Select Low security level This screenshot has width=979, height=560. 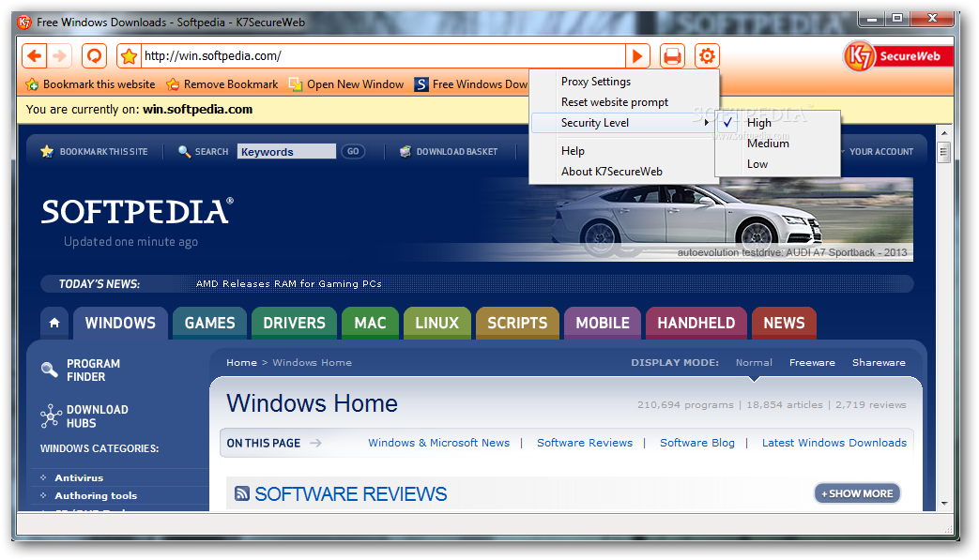[778, 164]
